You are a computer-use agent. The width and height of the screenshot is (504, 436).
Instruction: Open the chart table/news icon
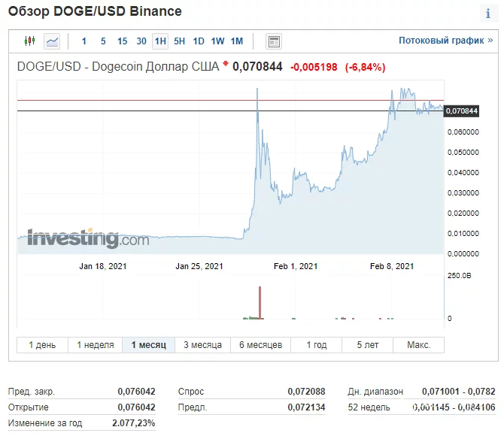(x=274, y=41)
